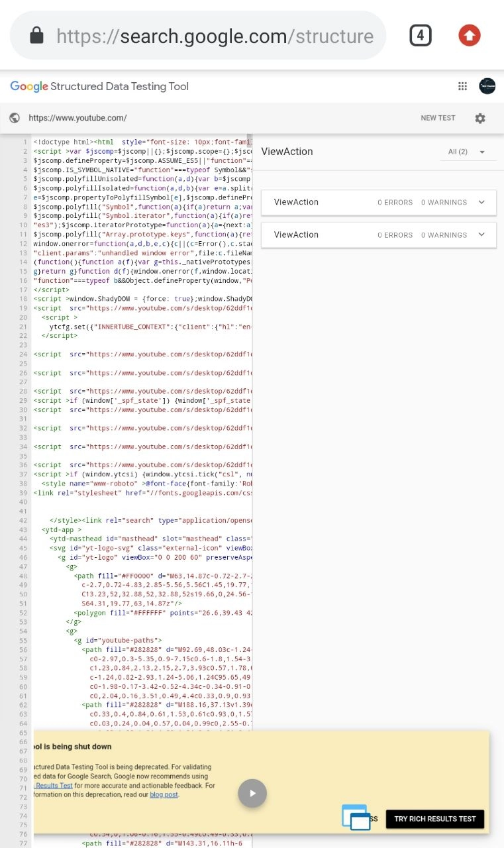Viewport: 504px width, 848px height.
Task: Click the tested URL https://www.youtube.com/
Action: click(77, 119)
